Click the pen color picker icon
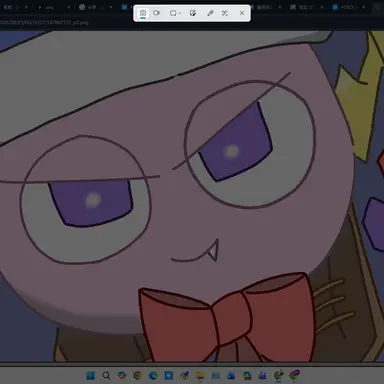Image resolution: width=384 pixels, height=384 pixels. pyautogui.click(x=210, y=13)
